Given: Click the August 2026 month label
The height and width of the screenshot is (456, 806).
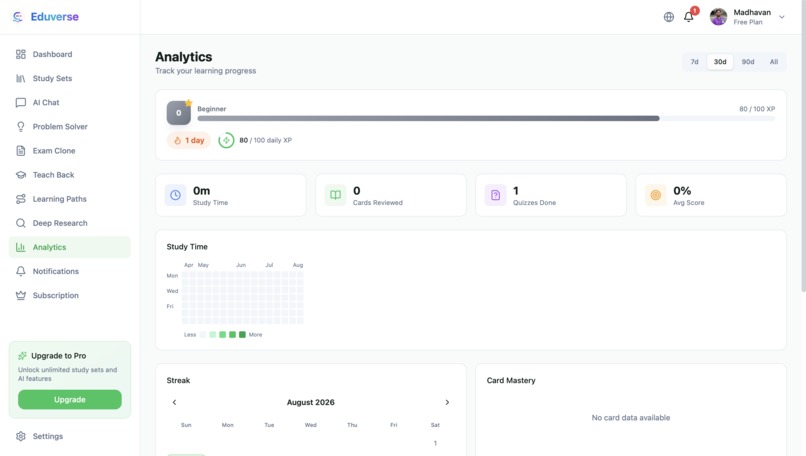Looking at the screenshot, I should (x=310, y=402).
